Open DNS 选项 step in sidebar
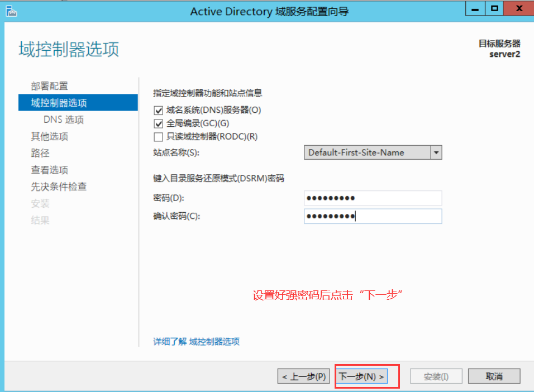The image size is (534, 392). [x=63, y=119]
